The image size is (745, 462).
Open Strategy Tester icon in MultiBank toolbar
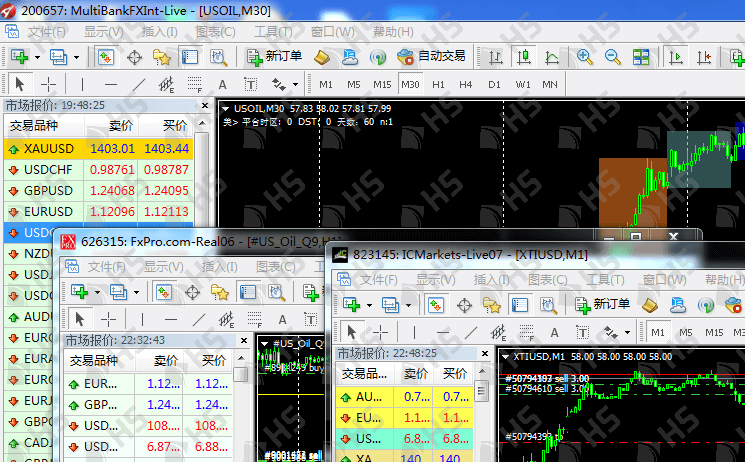(x=219, y=58)
